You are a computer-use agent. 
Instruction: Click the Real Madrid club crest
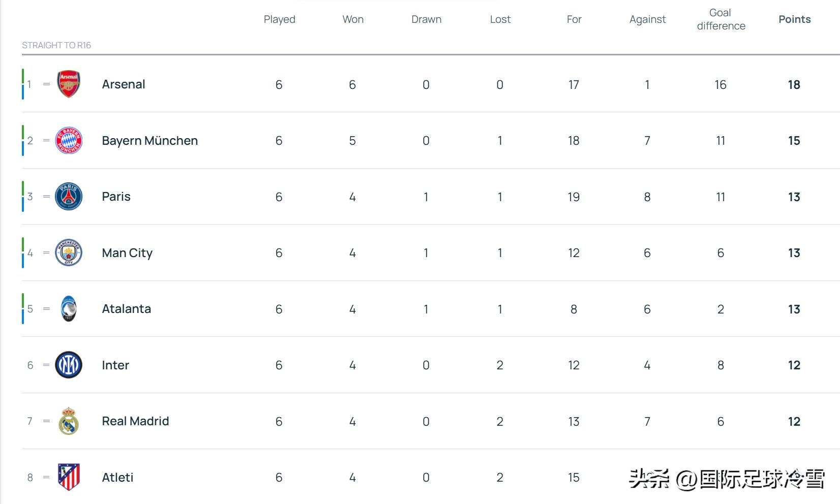[x=69, y=421]
